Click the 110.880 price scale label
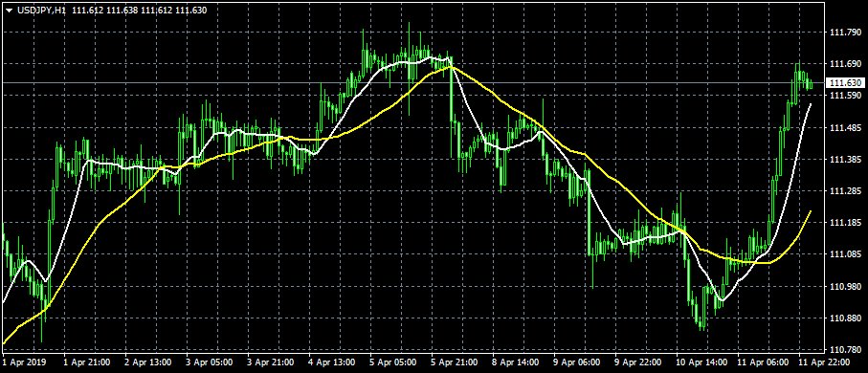Screen dimensions: 868x373 (x=844, y=318)
